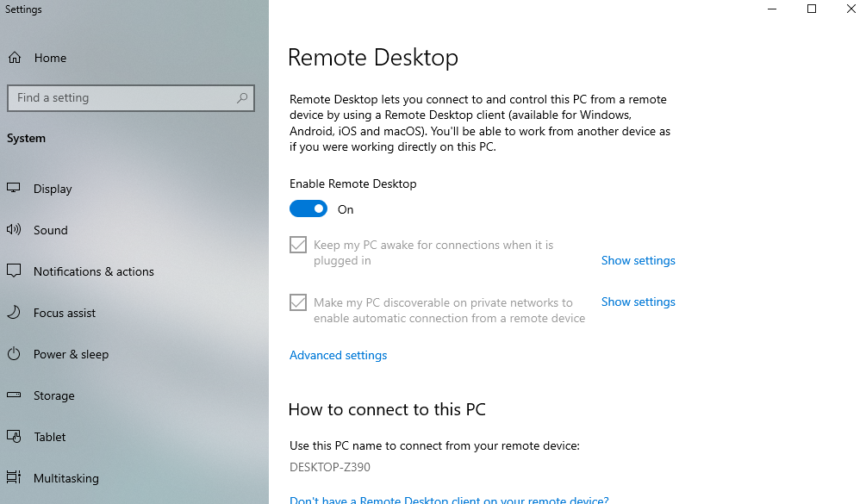Viewport: 866px width, 504px height.
Task: Click the Focus assist moon icon
Action: (x=14, y=313)
